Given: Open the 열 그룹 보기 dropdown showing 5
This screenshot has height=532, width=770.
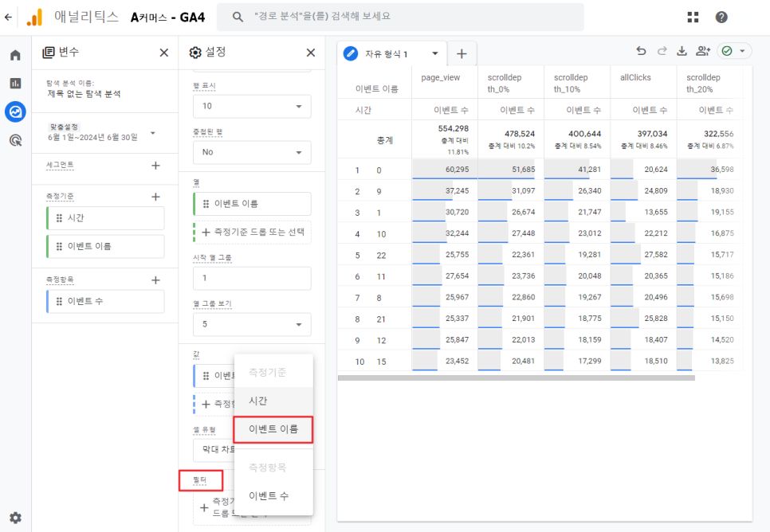Looking at the screenshot, I should [x=252, y=324].
